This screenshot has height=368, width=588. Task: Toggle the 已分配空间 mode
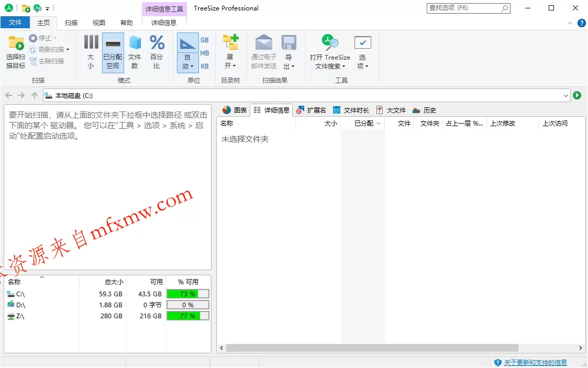click(113, 52)
